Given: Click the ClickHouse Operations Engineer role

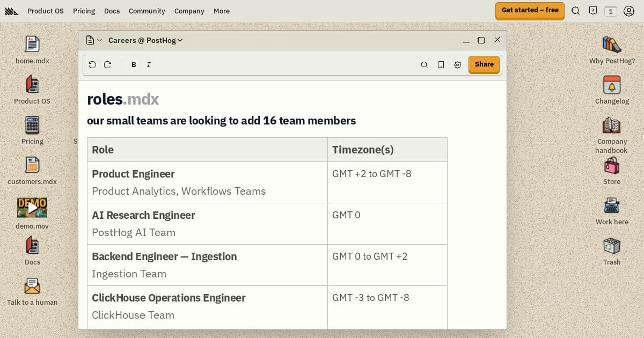Looking at the screenshot, I should pos(169,298).
